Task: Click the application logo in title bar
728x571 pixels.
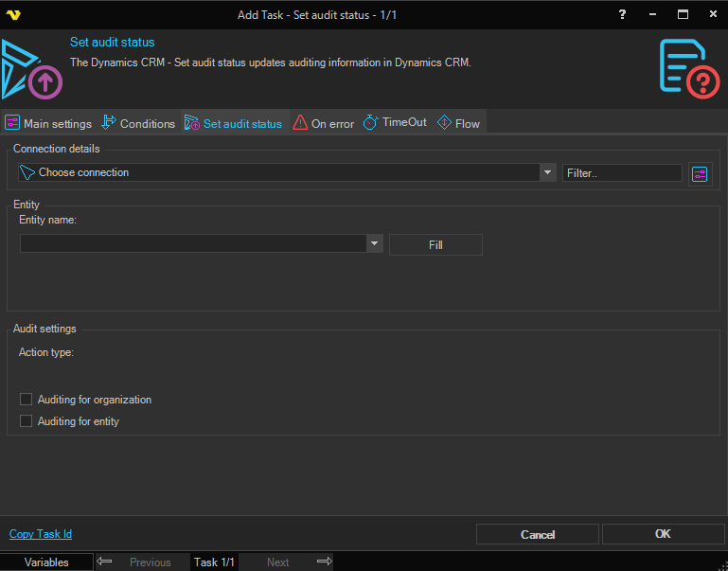Action: tap(13, 14)
